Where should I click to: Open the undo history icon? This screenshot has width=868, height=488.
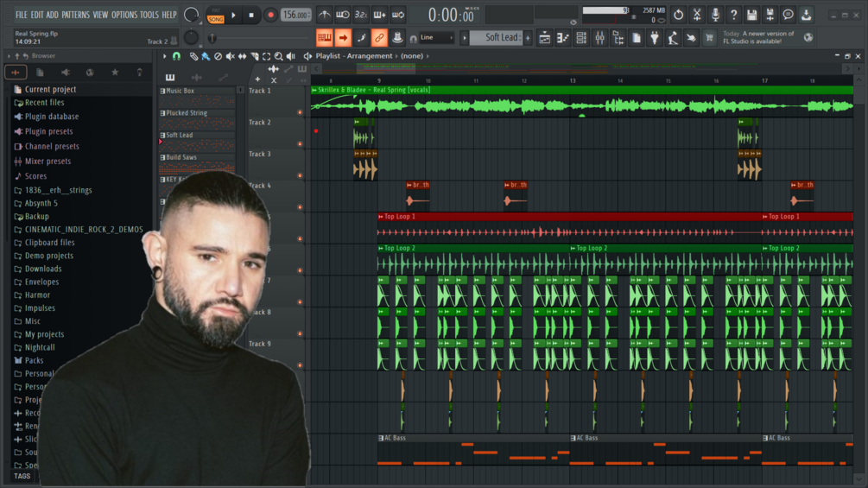click(678, 15)
